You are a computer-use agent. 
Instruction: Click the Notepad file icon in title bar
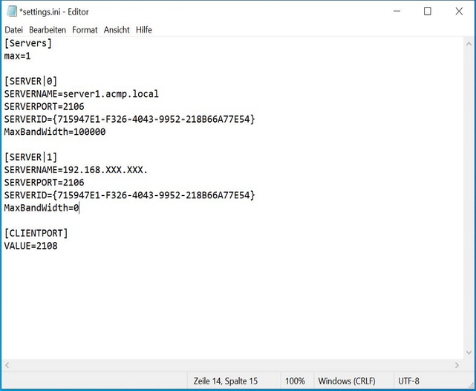[12, 11]
